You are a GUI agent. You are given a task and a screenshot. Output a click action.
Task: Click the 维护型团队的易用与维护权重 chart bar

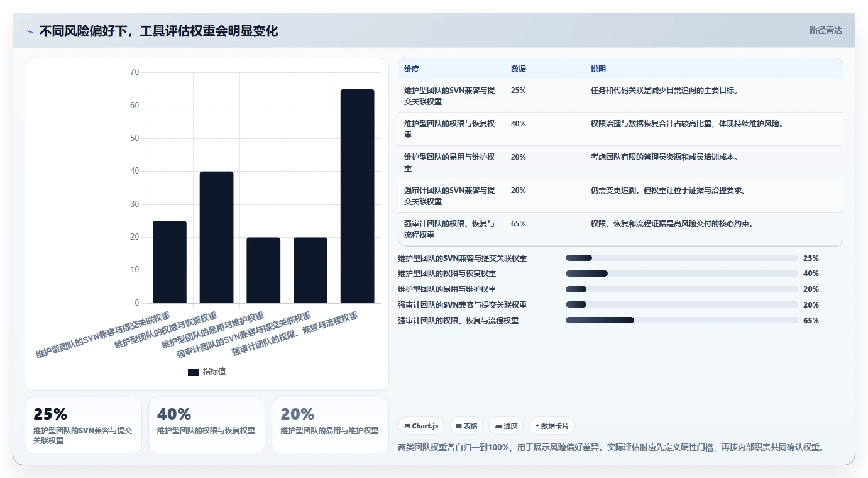click(x=263, y=270)
